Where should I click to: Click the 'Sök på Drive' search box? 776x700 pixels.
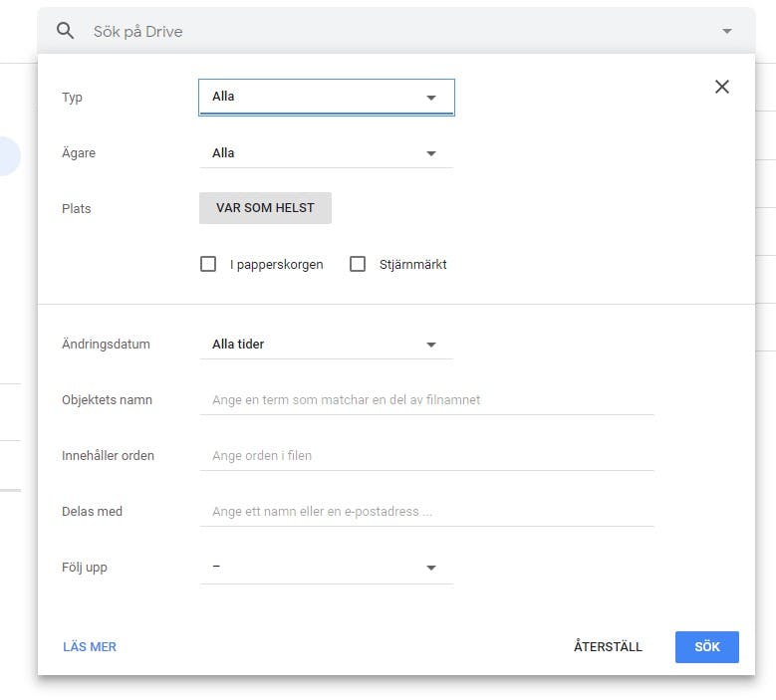395,31
